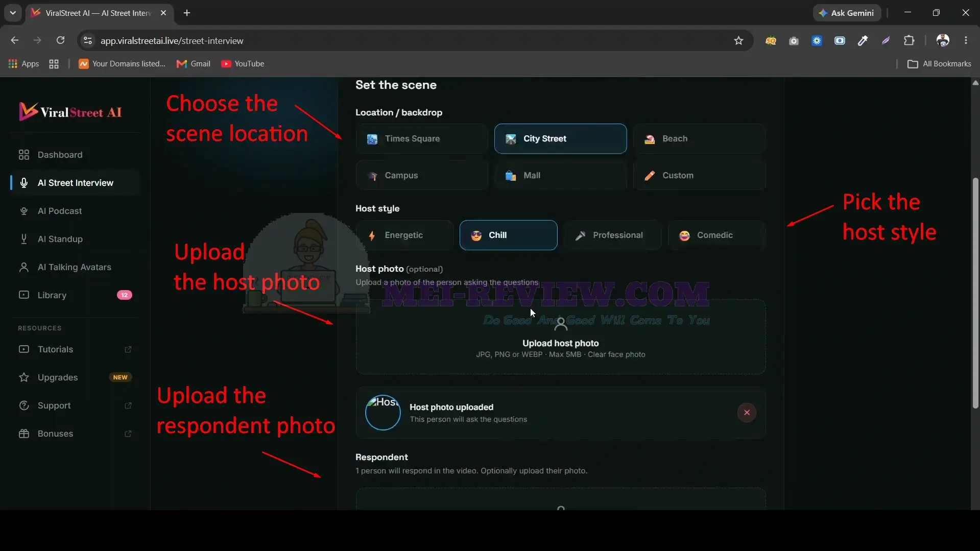
Task: Open the tab search dropdown arrow
Action: [13, 13]
